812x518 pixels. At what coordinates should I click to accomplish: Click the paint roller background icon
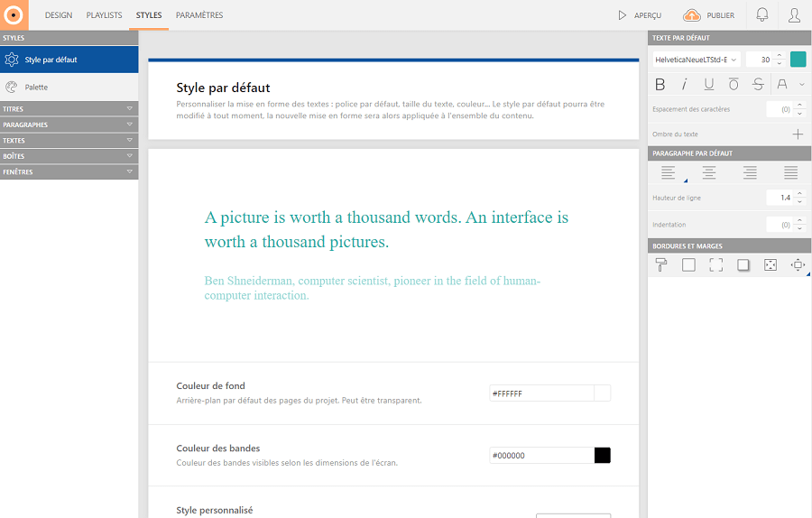point(661,264)
